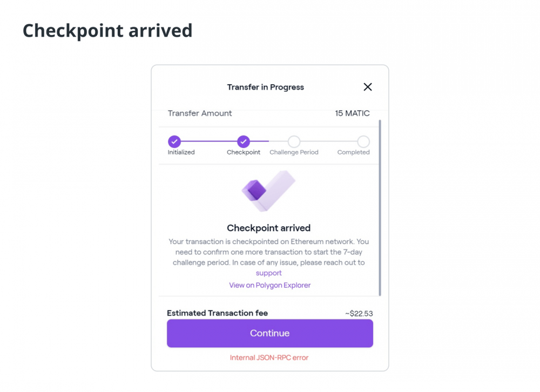The width and height of the screenshot is (540, 392).
Task: Click the Continue button
Action: [269, 333]
